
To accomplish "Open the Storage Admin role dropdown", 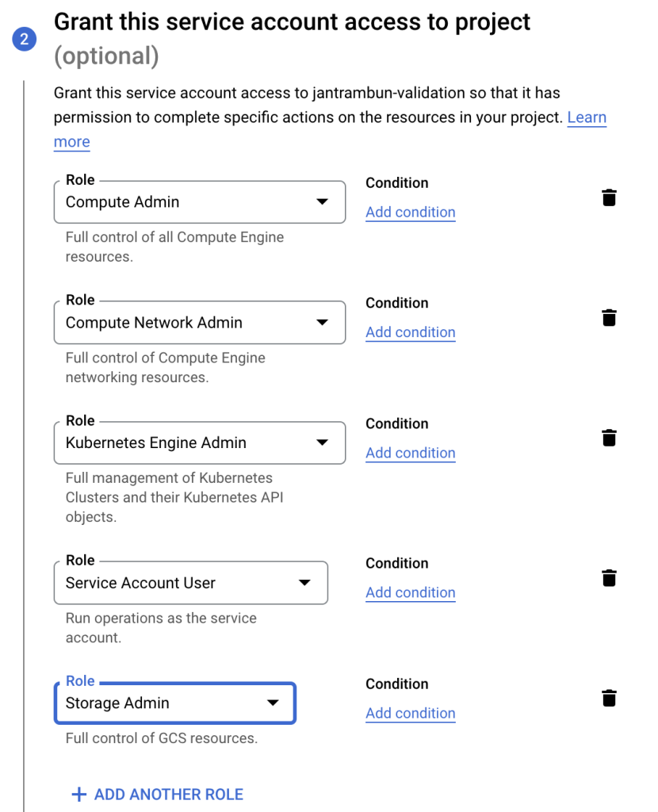I will pyautogui.click(x=273, y=703).
